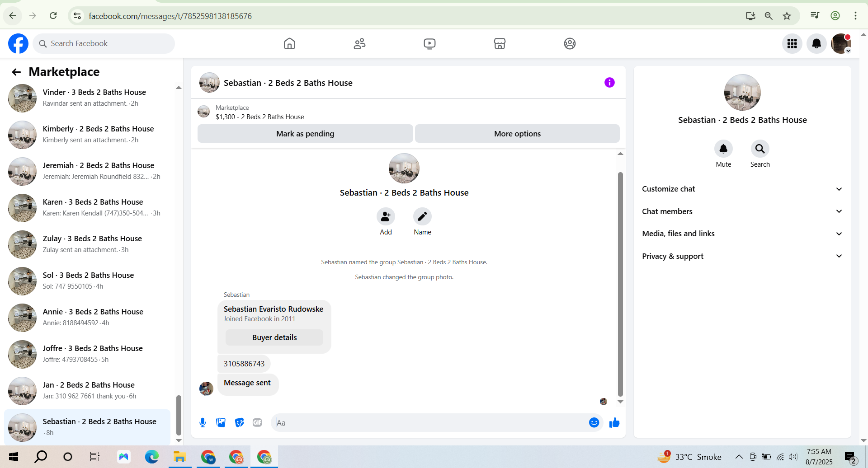This screenshot has width=868, height=468.
Task: Click conversation list scrollbar thumb
Action: (179, 415)
